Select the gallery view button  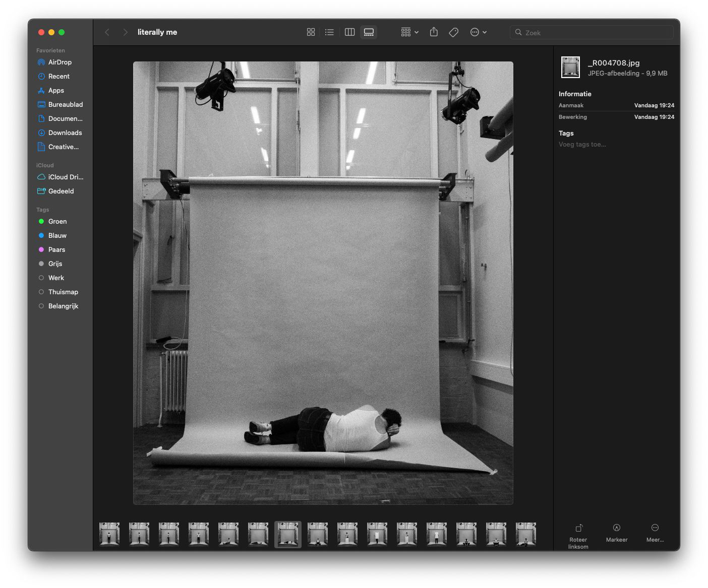coord(369,32)
